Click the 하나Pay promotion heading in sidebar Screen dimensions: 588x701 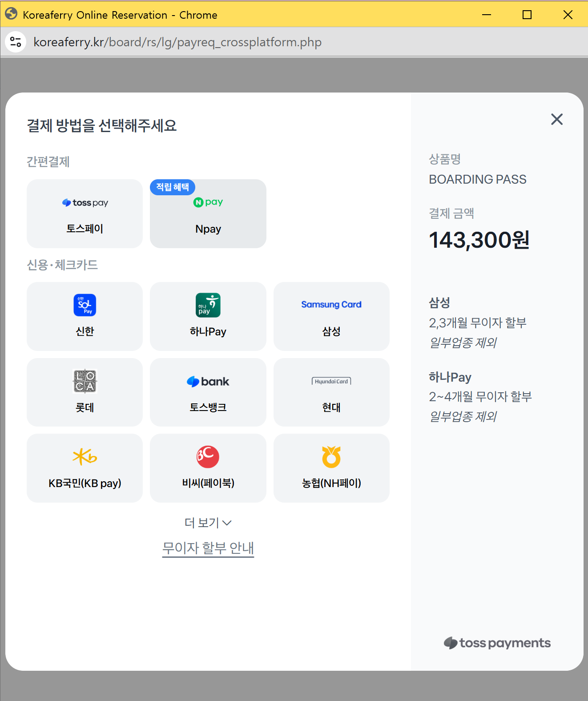tap(450, 377)
